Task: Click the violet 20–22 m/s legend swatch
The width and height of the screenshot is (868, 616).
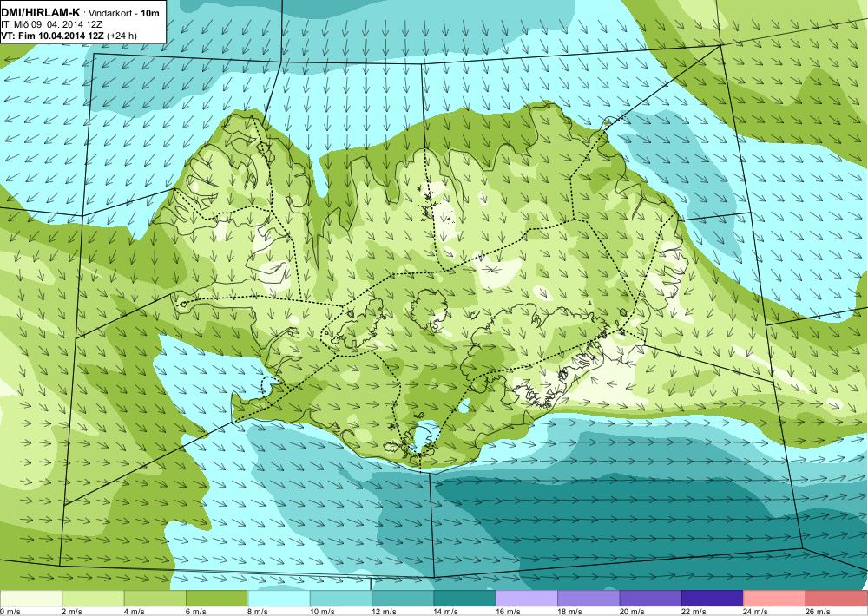Action: [x=651, y=599]
